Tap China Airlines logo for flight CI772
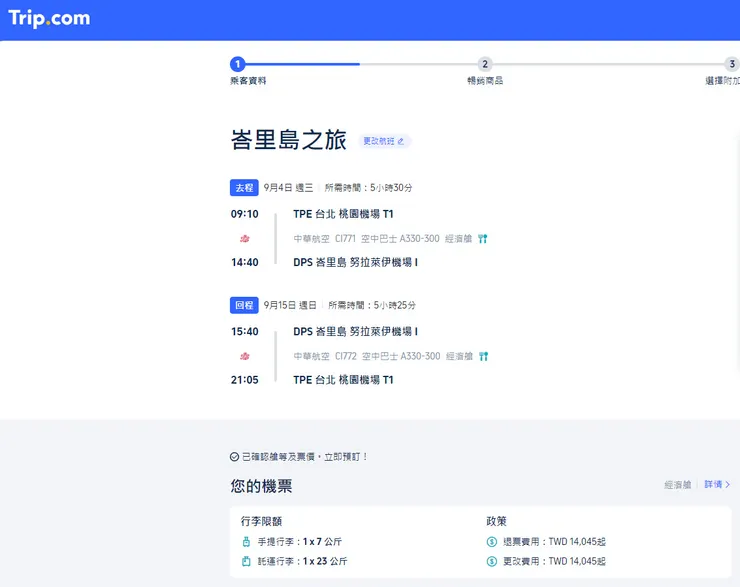The image size is (740, 587). tap(244, 356)
